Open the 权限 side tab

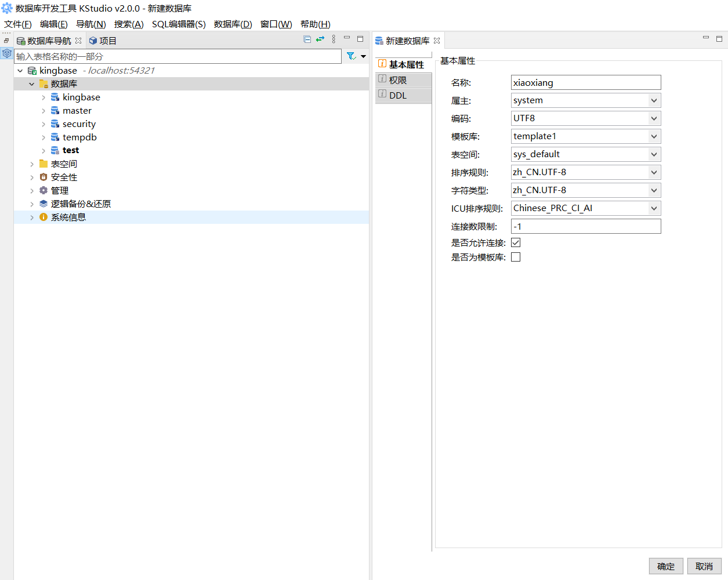(403, 80)
